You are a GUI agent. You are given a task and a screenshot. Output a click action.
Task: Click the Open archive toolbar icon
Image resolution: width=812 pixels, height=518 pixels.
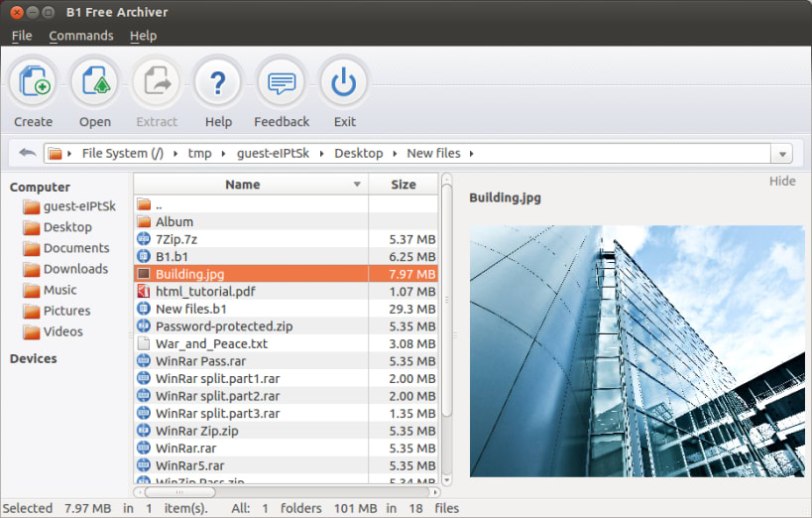click(x=95, y=83)
